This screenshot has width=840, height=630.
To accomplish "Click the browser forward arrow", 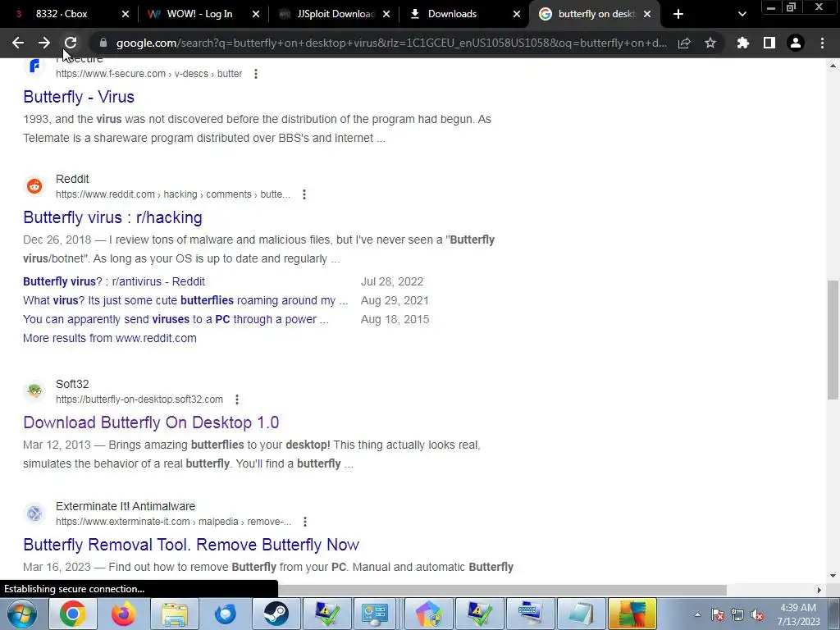I will coord(44,43).
